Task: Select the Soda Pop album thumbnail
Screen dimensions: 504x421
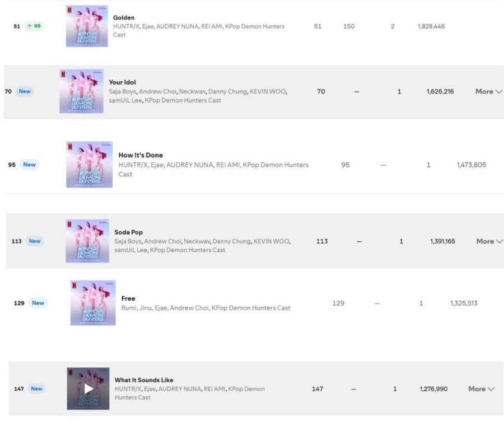Action: (87, 241)
